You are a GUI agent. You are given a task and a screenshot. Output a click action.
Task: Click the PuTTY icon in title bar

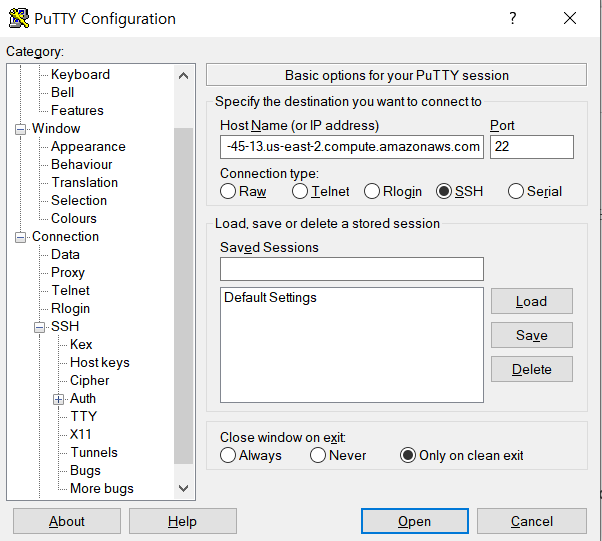[x=19, y=18]
